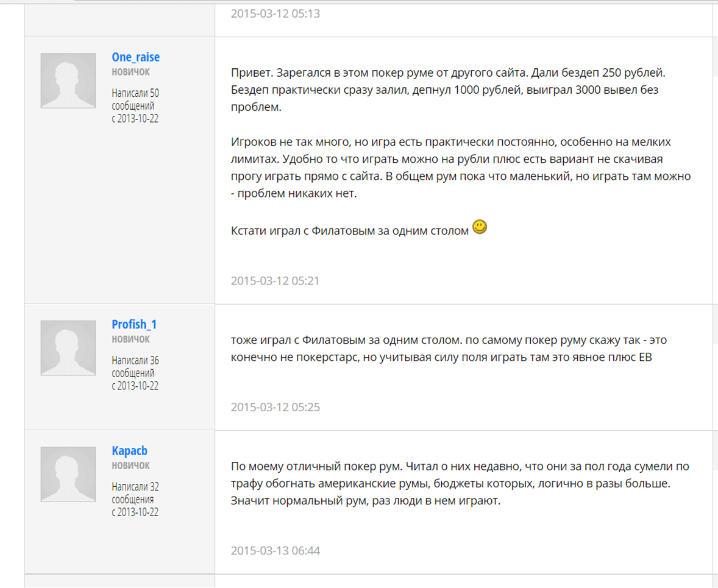
Task: Click the новичок rank label under One_raise
Action: click(130, 72)
